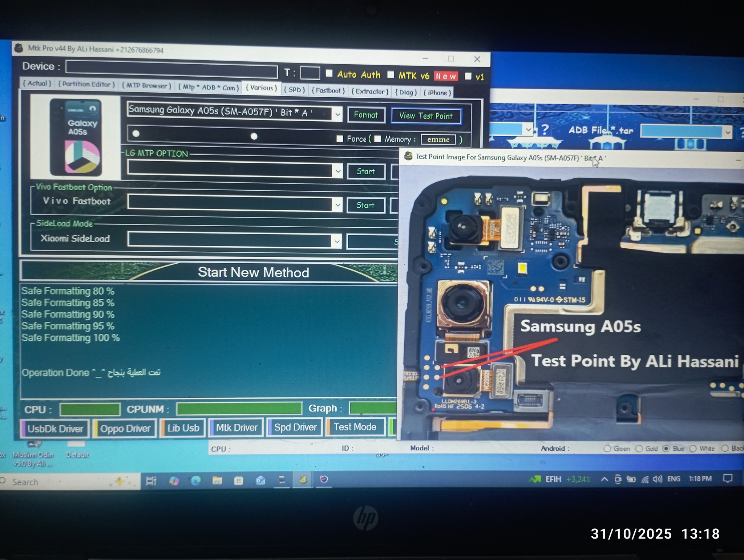Open the Outlook icon on the taskbar

260,480
